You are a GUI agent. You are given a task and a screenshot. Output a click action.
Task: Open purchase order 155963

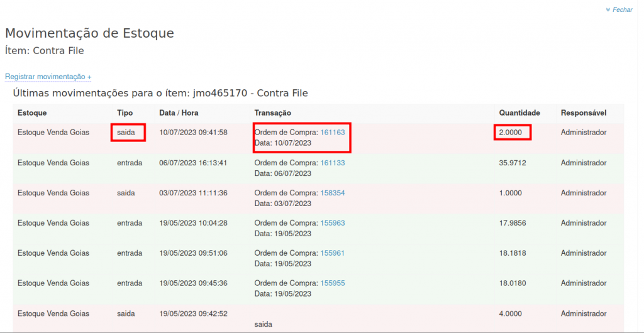click(333, 223)
